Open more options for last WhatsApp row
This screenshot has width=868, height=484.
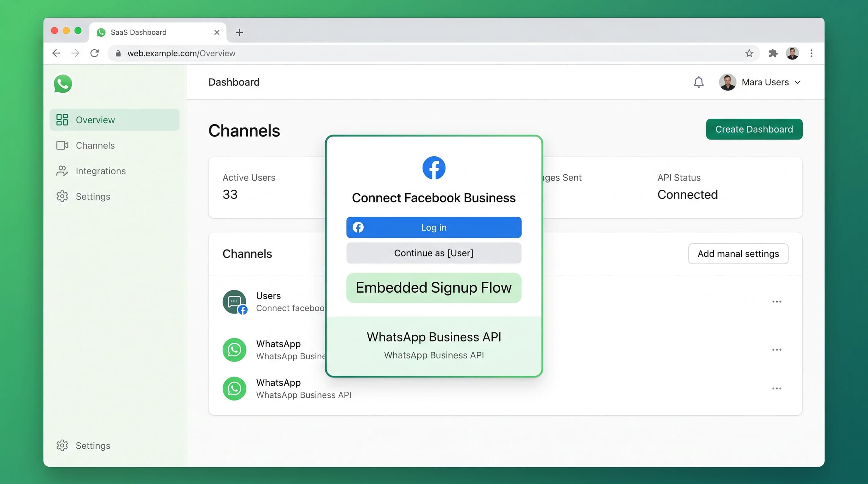pyautogui.click(x=777, y=389)
